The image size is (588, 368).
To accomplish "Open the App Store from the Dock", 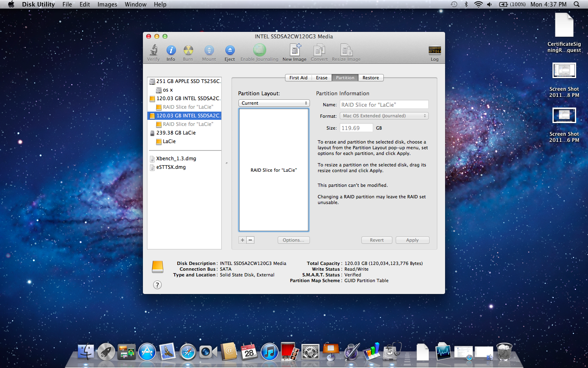I will 147,351.
